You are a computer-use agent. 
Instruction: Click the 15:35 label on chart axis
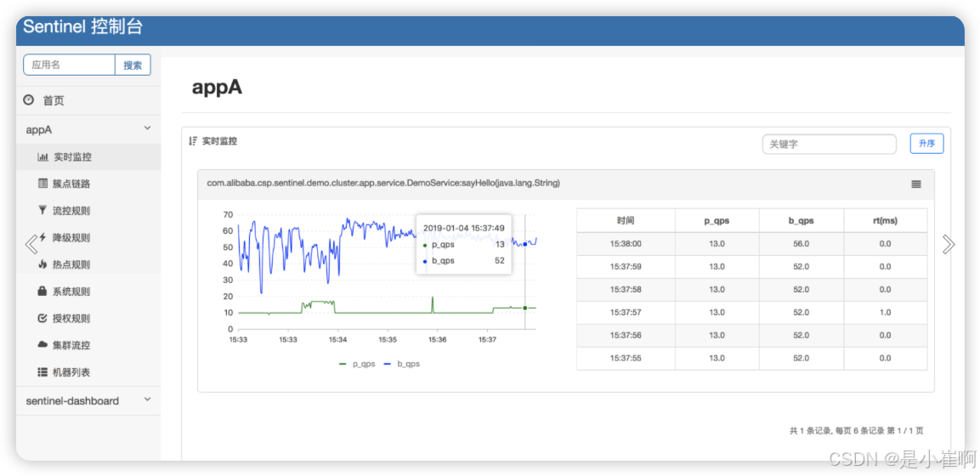(x=388, y=340)
